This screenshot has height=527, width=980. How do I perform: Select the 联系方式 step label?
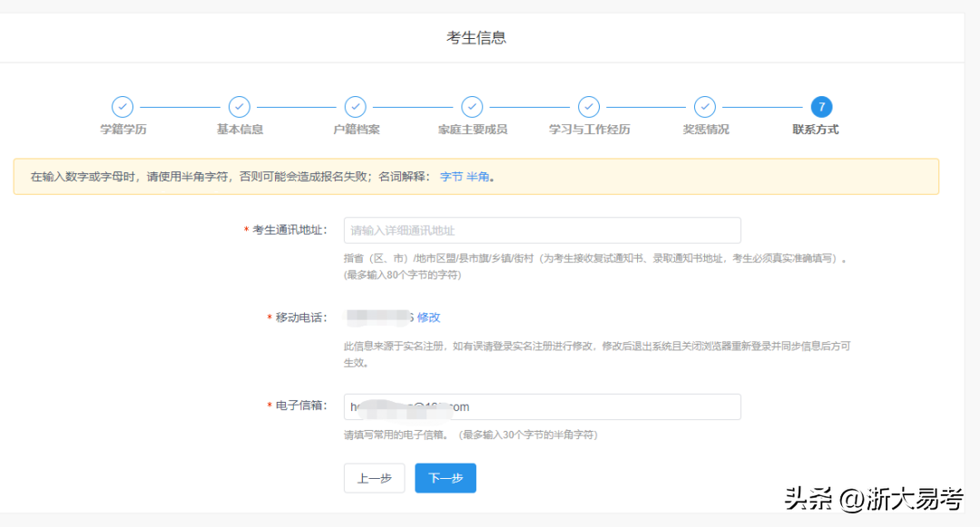click(x=815, y=130)
